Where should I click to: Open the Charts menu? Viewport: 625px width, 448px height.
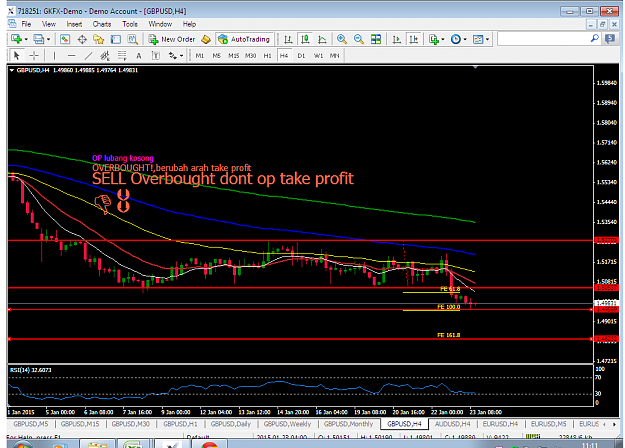(x=102, y=24)
